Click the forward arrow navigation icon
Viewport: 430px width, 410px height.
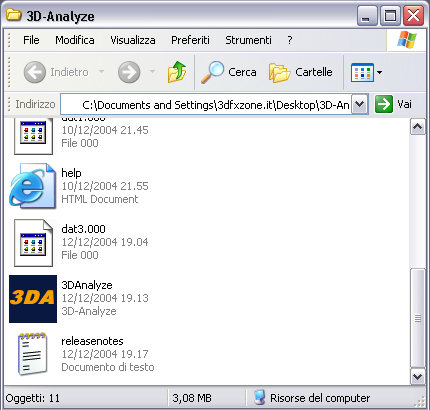point(129,72)
